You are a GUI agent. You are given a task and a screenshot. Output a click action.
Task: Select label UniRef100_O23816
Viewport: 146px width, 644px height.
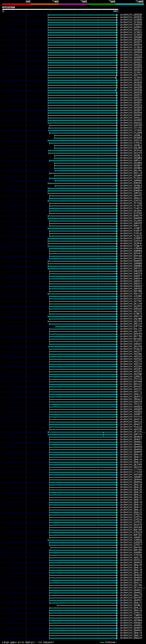[x=131, y=77]
